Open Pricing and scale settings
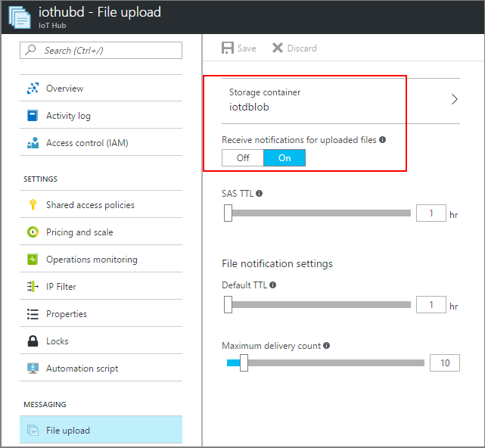This screenshot has width=485, height=448. point(101,232)
